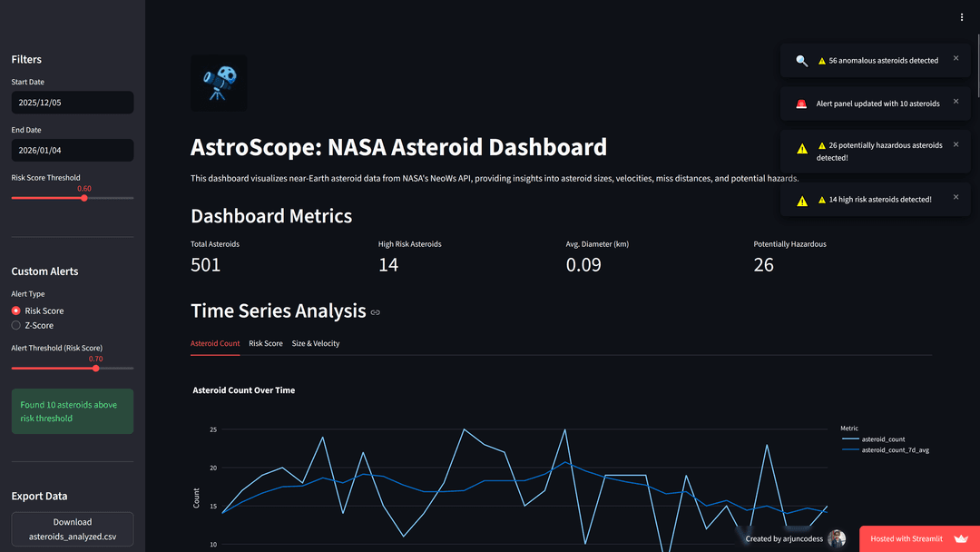Open the End Date calendar picker
The height and width of the screenshot is (552, 980).
coord(72,150)
